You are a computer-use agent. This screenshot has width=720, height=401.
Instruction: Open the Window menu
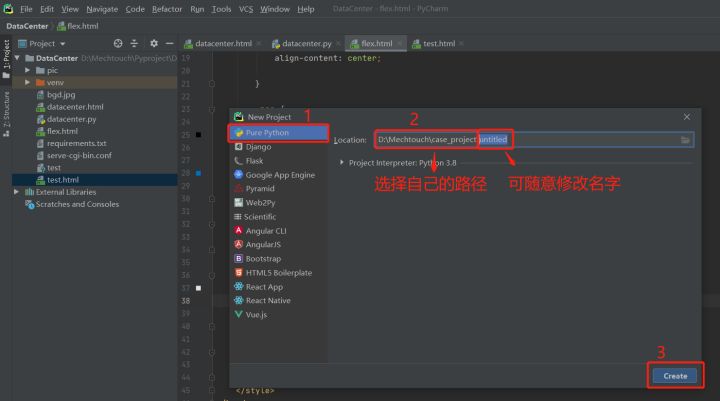275,9
